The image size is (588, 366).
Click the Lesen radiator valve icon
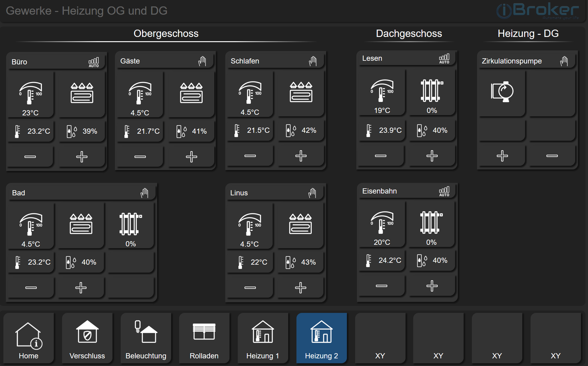click(432, 91)
